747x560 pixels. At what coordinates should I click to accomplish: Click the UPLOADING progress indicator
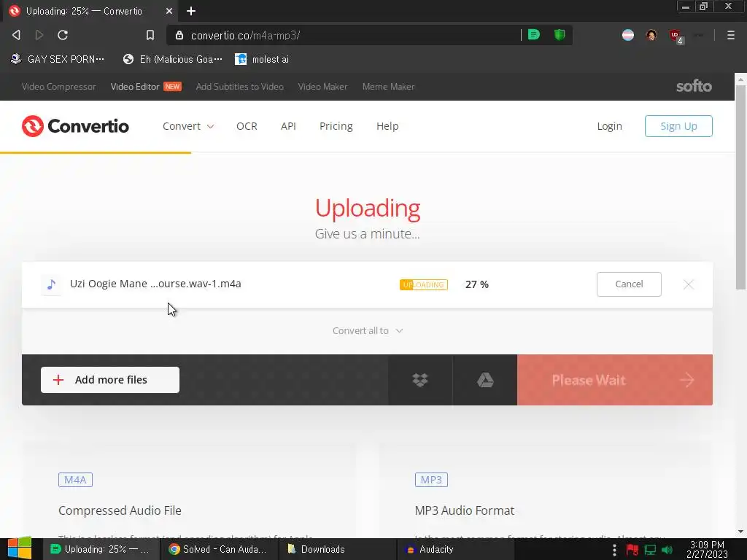pos(424,285)
